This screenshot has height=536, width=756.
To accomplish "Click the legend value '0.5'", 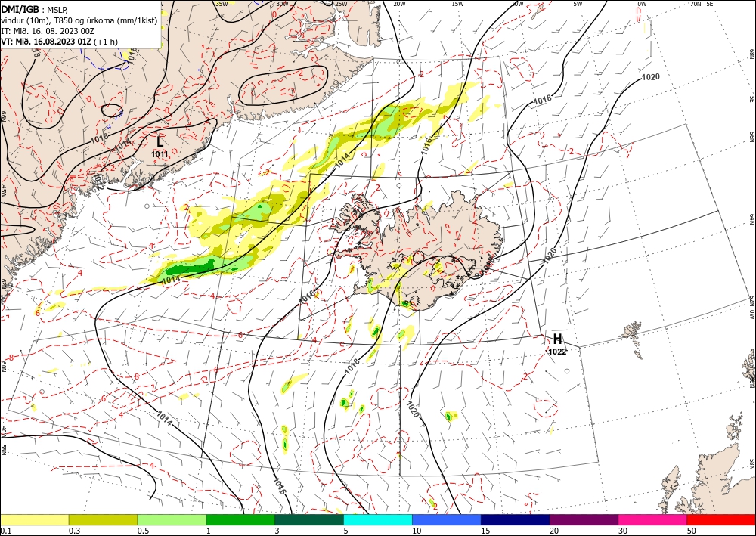I will [142, 531].
